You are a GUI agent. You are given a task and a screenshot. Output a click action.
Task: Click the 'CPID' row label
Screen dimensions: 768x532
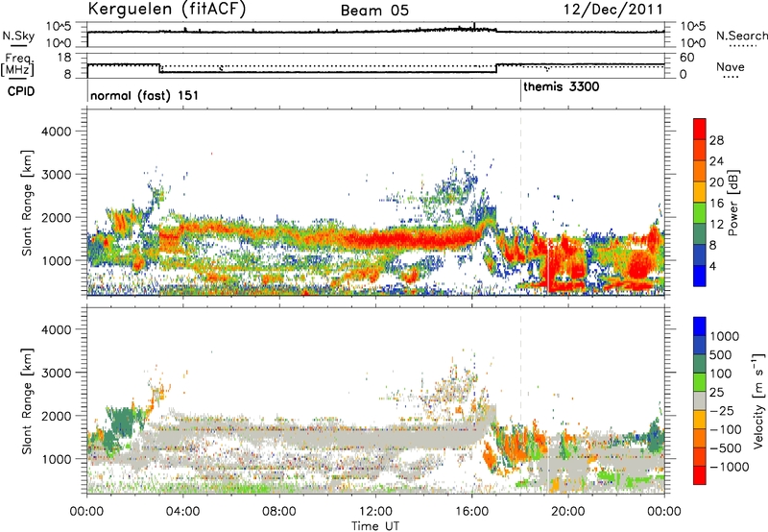[21, 91]
